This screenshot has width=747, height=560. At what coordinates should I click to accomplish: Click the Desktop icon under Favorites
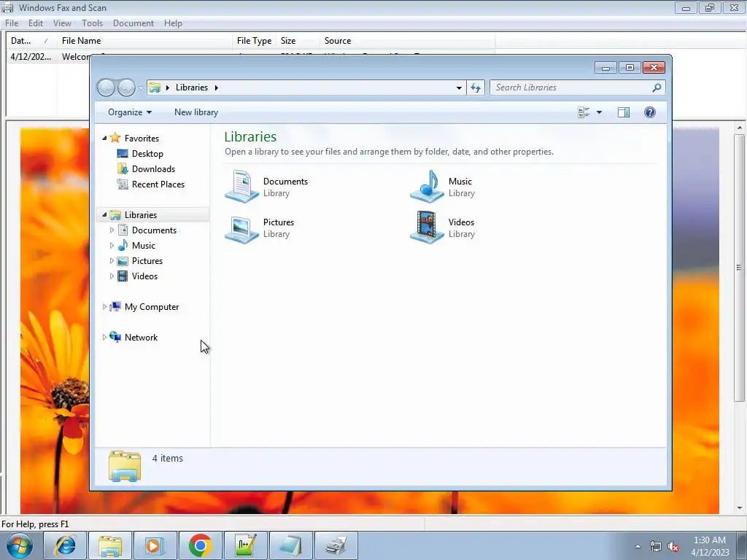(123, 153)
